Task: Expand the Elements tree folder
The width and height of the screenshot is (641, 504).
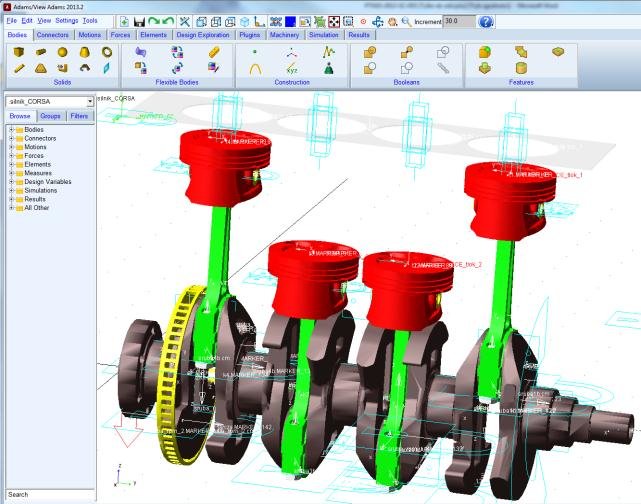Action: [12, 164]
